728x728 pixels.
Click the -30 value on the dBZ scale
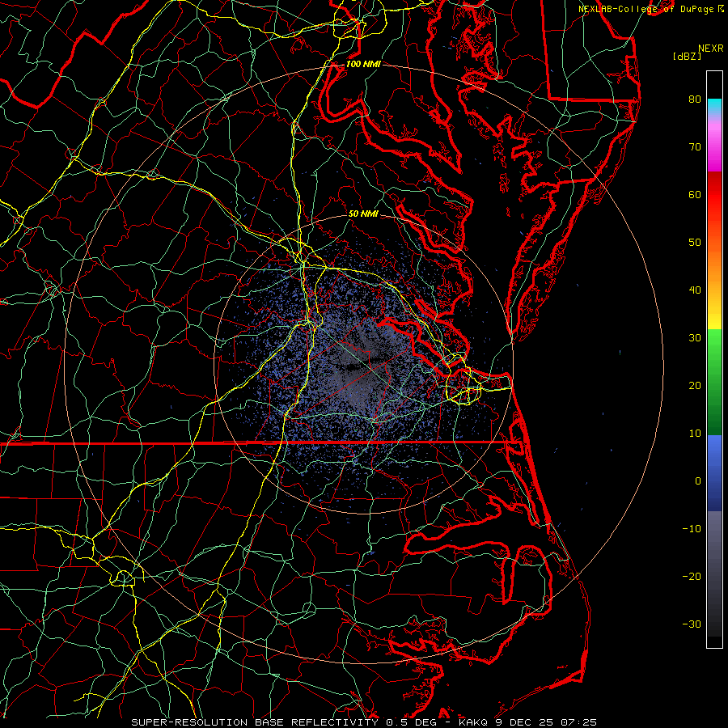(x=691, y=624)
